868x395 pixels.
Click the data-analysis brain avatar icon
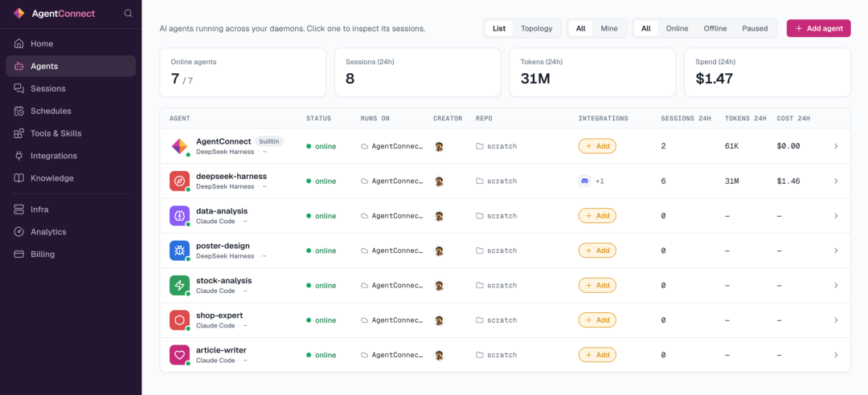[x=179, y=216]
